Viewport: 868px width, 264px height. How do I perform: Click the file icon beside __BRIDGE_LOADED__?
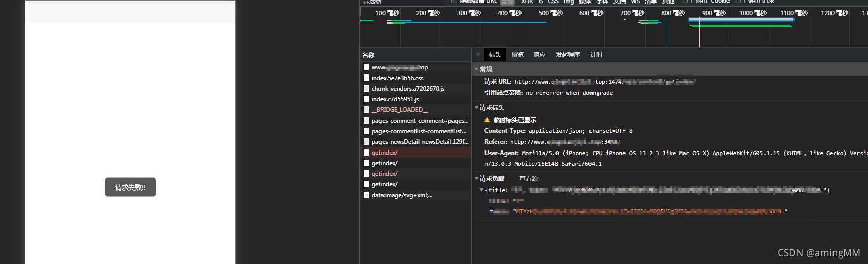coord(366,110)
